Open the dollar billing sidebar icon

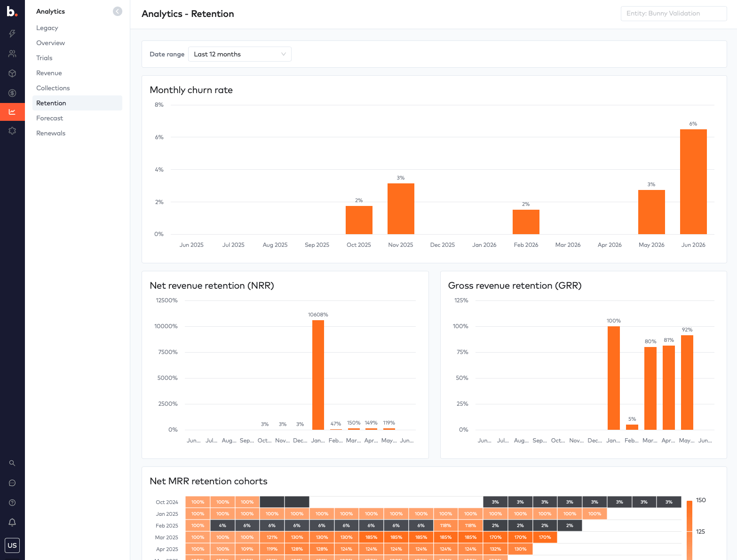pos(12,93)
